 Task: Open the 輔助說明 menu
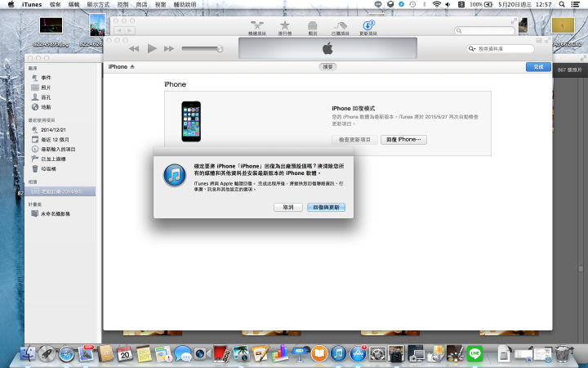pyautogui.click(x=185, y=5)
